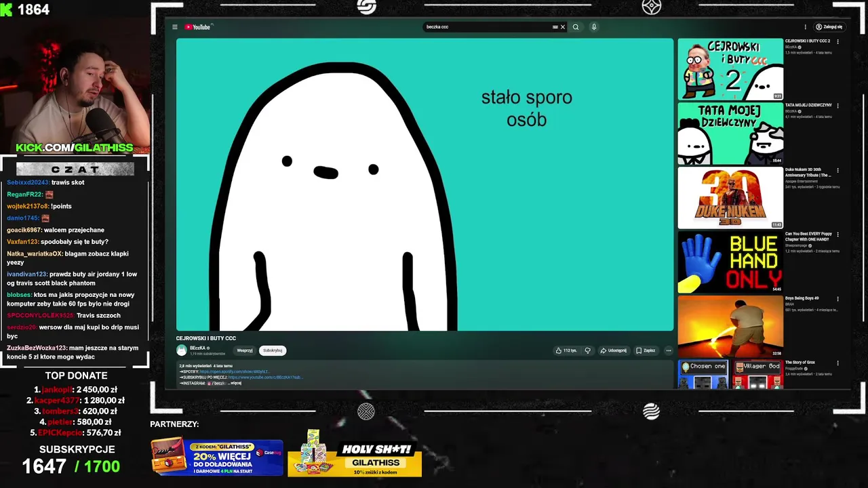This screenshot has height=488, width=868.
Task: Click the 'Duke Nukem 3D 30th Anniversary Tribute' title
Action: [808, 172]
